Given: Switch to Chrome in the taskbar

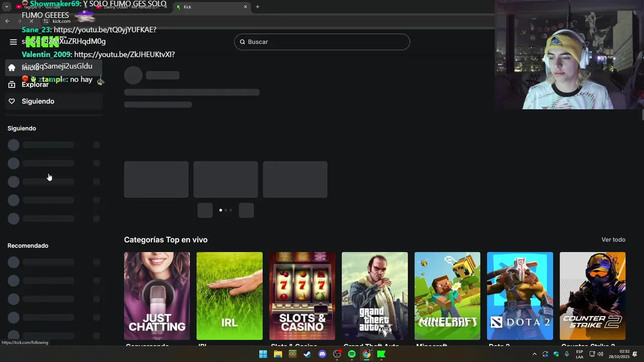Looking at the screenshot, I should click(x=367, y=354).
